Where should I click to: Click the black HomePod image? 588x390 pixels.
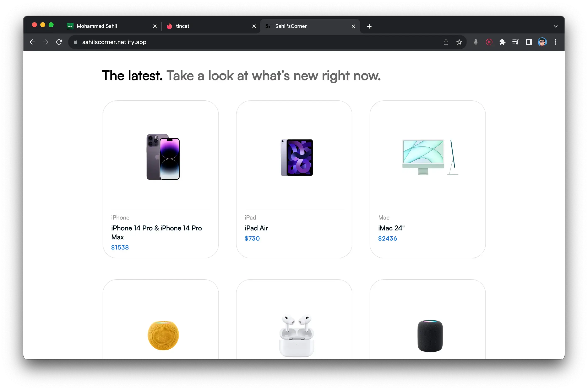[430, 336]
